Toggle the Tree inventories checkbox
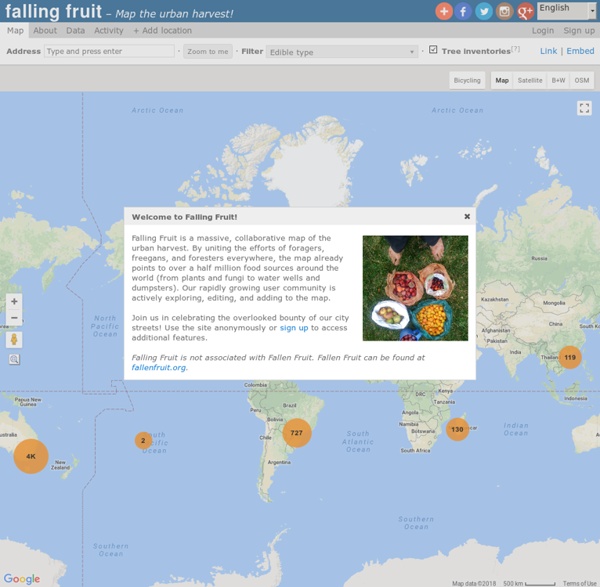Screen dimensions: 600x587 [433, 49]
